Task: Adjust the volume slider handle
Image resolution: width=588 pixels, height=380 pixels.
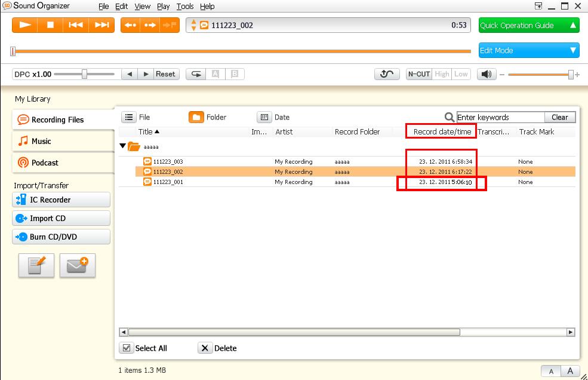Action: [x=570, y=74]
